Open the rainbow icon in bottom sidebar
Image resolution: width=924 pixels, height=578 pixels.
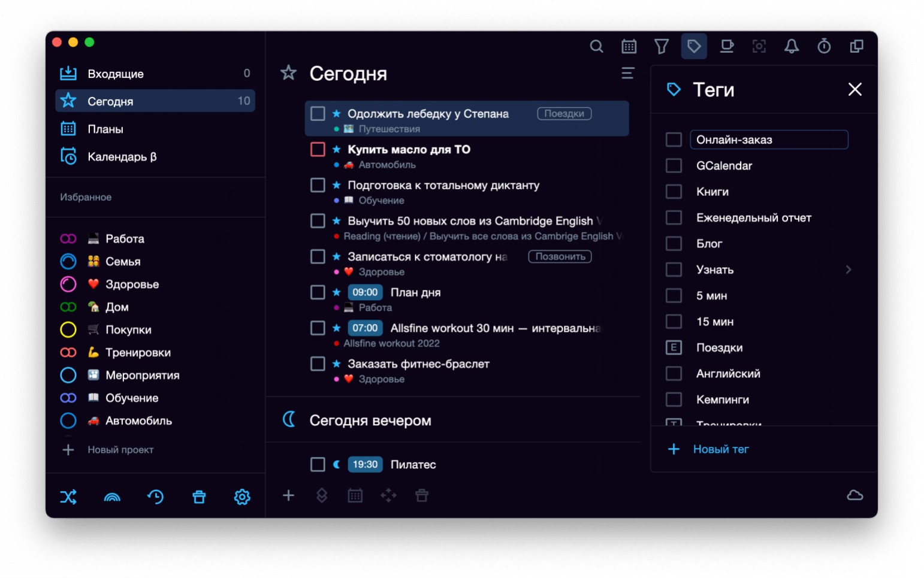112,497
